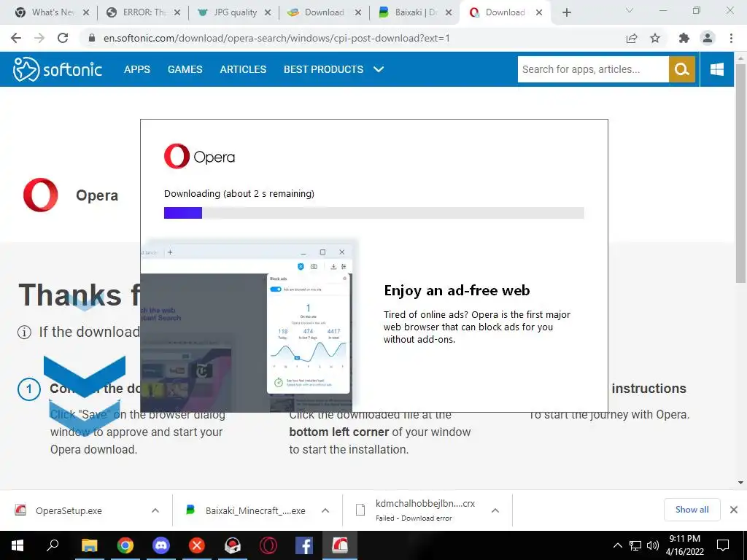Click Show all downloads
The height and width of the screenshot is (560, 747).
pyautogui.click(x=692, y=510)
